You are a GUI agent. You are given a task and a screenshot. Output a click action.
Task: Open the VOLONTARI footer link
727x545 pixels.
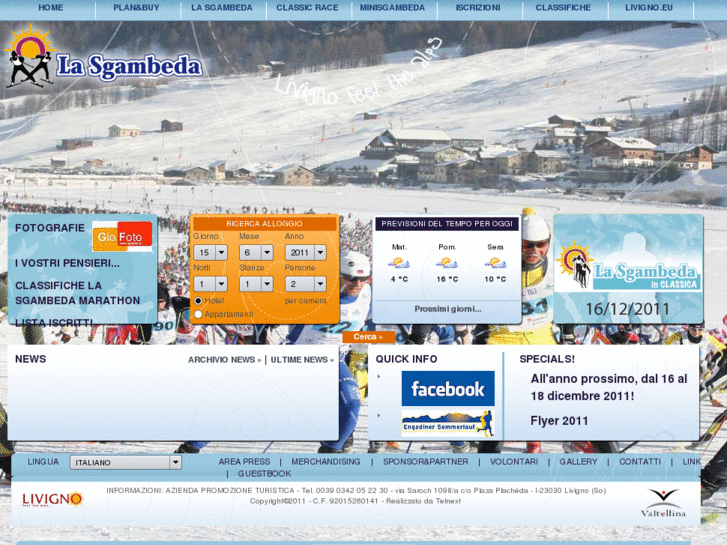pyautogui.click(x=514, y=462)
